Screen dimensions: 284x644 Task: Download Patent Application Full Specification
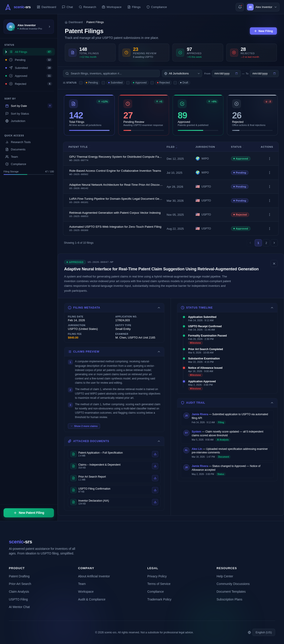pyautogui.click(x=155, y=454)
